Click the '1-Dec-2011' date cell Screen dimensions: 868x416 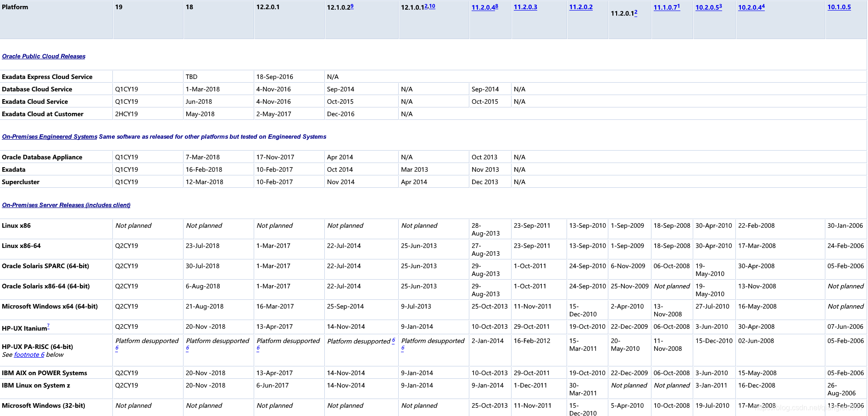tap(530, 386)
